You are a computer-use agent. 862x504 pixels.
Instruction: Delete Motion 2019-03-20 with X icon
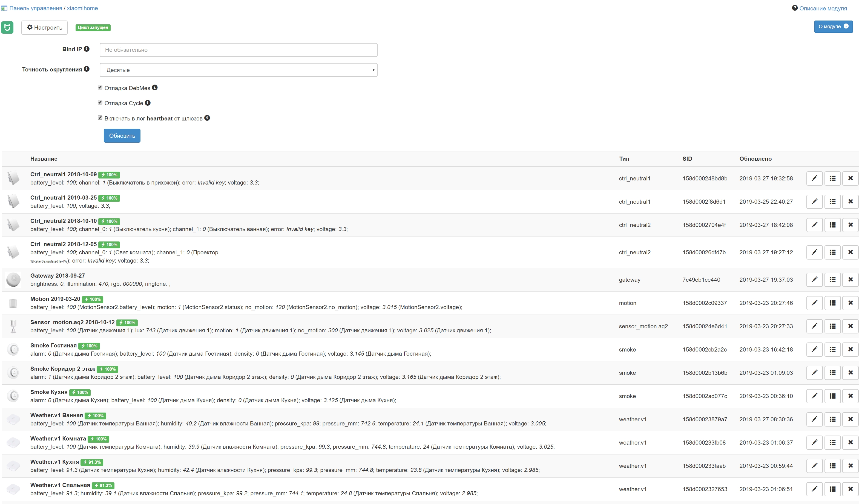pyautogui.click(x=850, y=303)
